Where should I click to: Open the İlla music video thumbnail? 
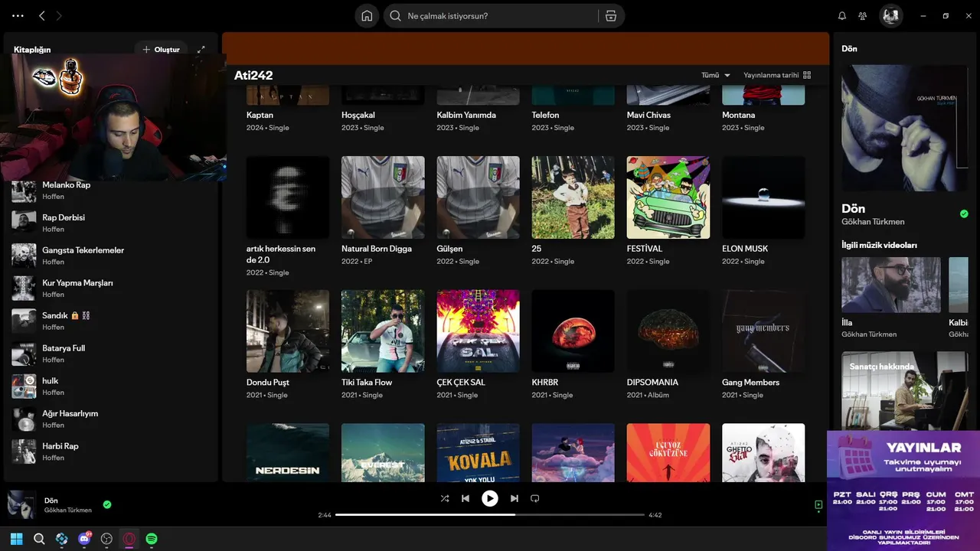(x=891, y=285)
